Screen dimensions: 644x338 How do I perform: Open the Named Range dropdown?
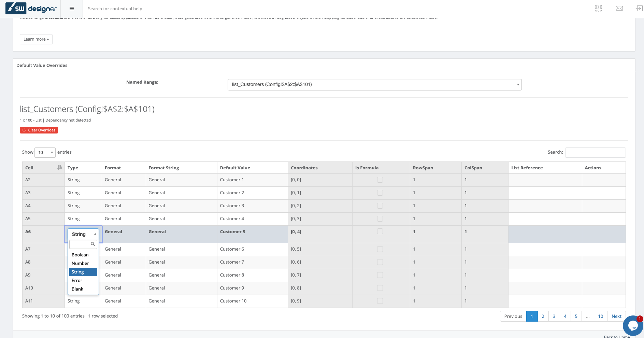pyautogui.click(x=374, y=85)
